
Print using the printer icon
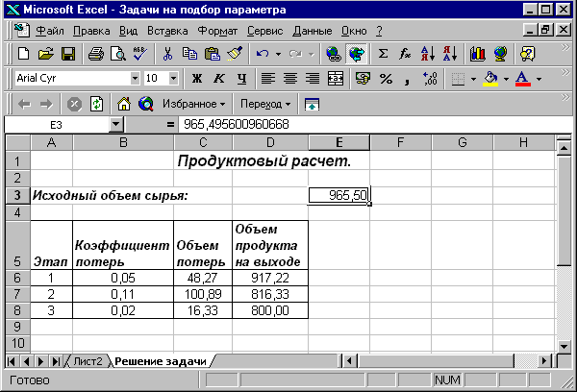(x=96, y=54)
